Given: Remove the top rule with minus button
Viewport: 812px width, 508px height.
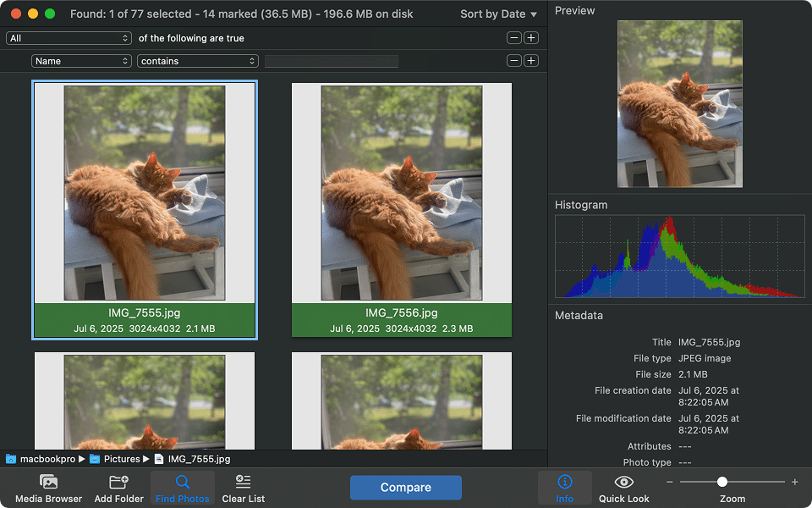Looking at the screenshot, I should [513, 38].
